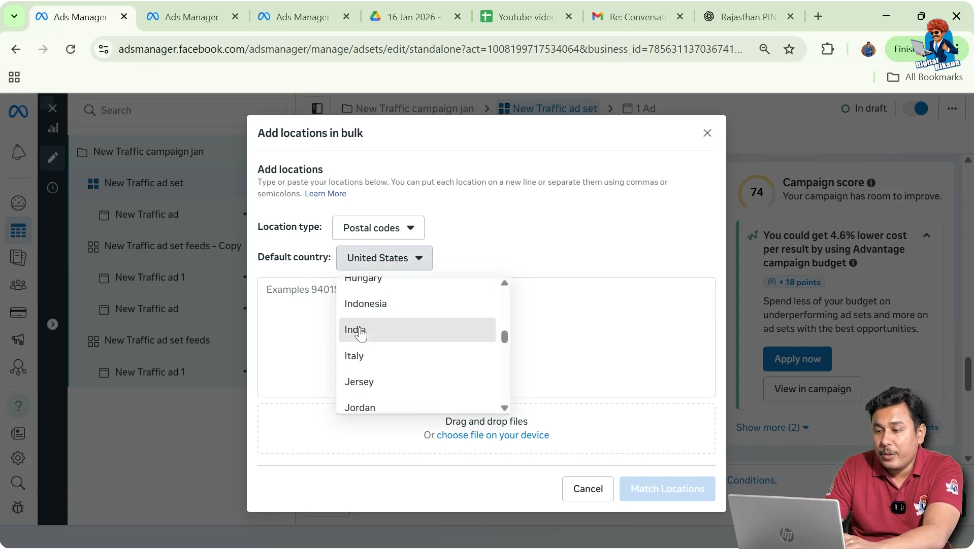Toggle the ad set on/off switch
The image size is (974, 549).
(916, 108)
